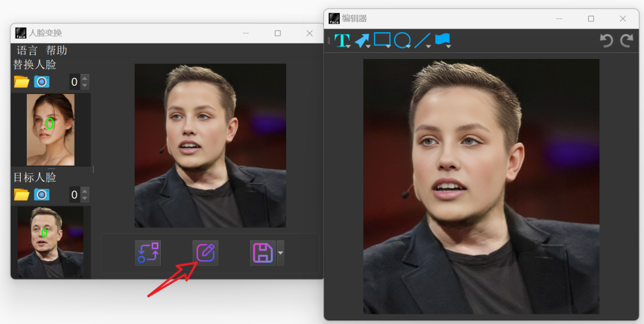Increase the 目标人脸 face index spinner
The image size is (644, 324).
pos(85,191)
